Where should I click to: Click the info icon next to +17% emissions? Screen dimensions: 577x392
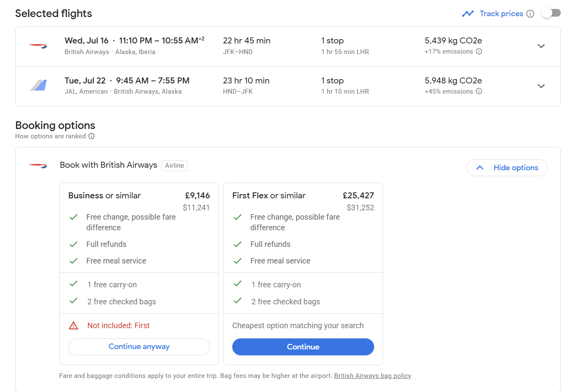(x=479, y=52)
